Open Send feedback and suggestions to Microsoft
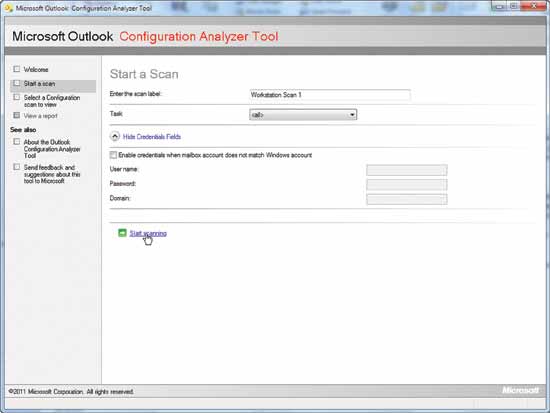Screen dimensions: 550x413 52,174
